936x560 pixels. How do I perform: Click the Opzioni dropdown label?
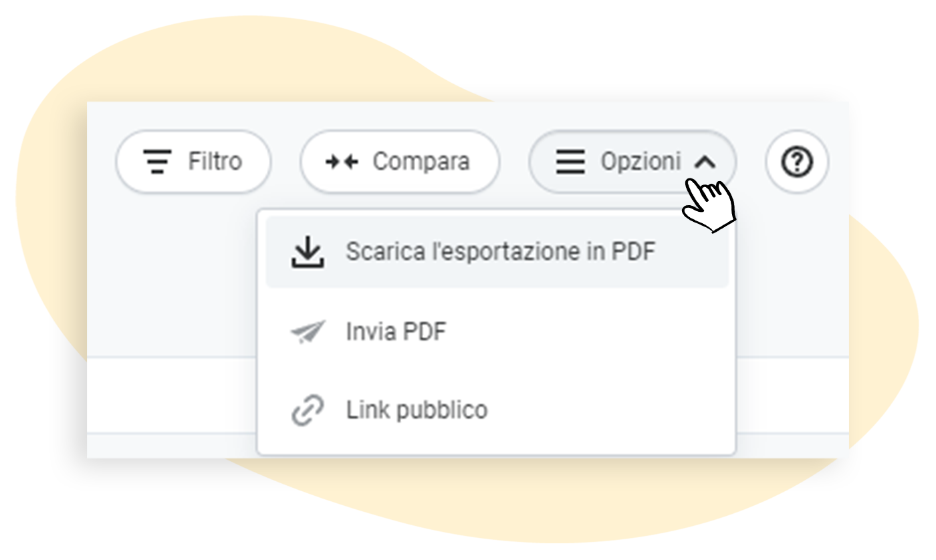pos(640,162)
